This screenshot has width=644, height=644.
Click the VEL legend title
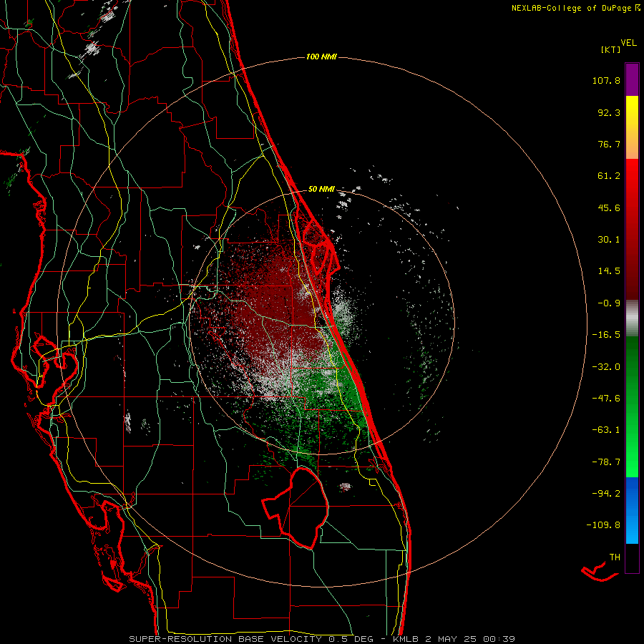(628, 43)
